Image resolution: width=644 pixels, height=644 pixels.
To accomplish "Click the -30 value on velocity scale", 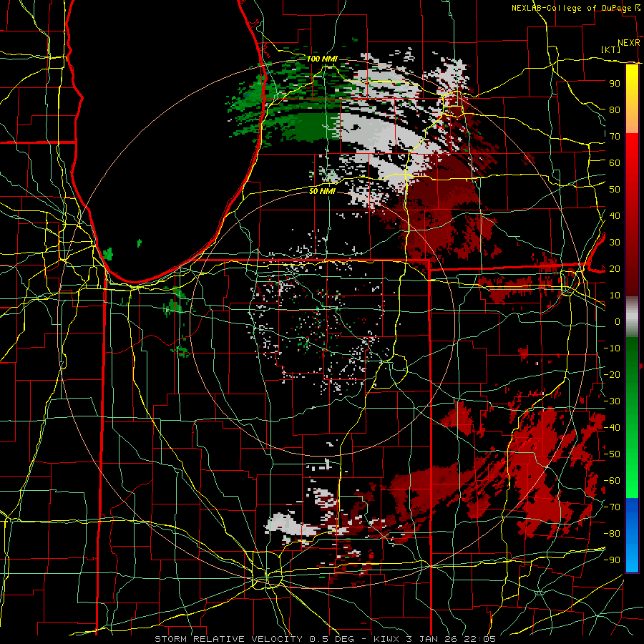I will [x=612, y=401].
